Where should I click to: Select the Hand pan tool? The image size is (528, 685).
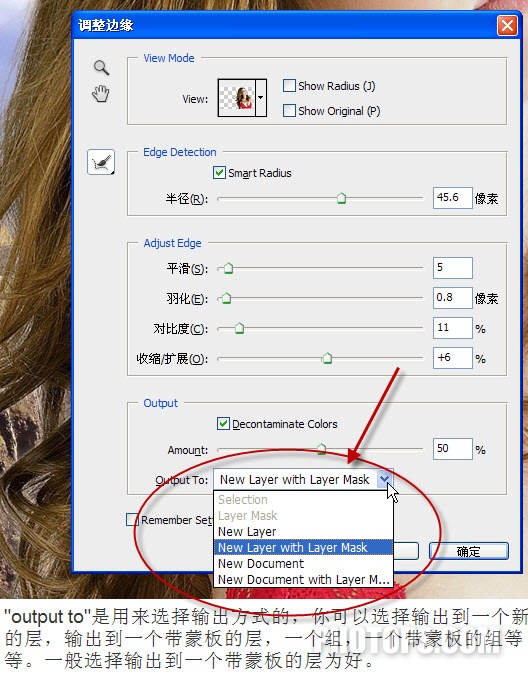point(101,94)
